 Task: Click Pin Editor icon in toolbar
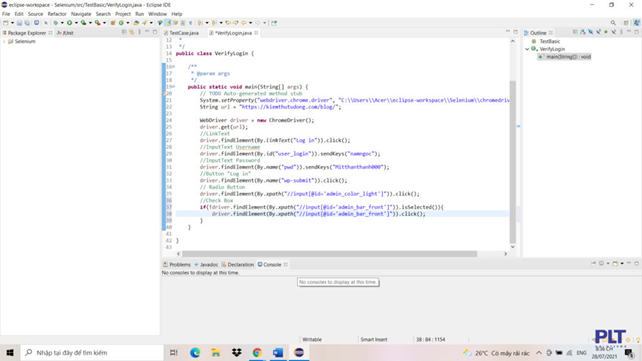(274, 23)
